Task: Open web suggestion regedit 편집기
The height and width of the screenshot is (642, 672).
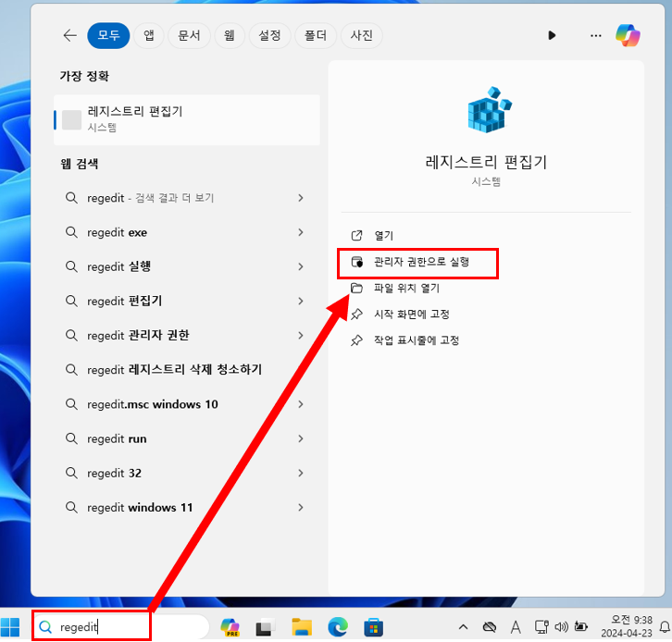Action: [x=185, y=301]
